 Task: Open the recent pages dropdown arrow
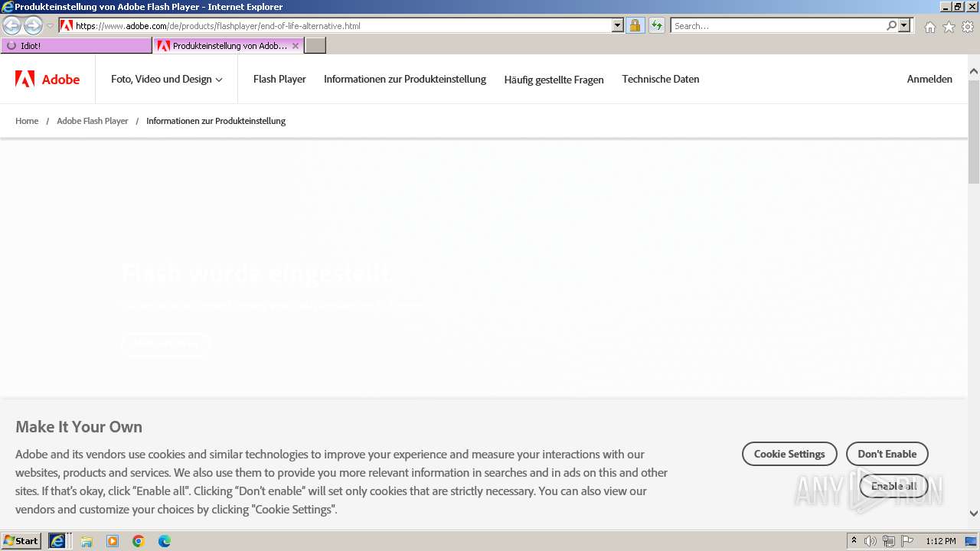(x=50, y=26)
